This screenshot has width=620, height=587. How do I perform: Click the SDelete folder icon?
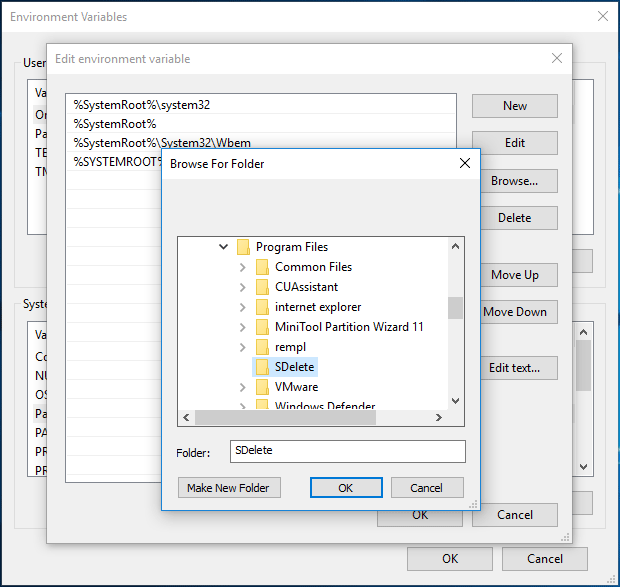[262, 367]
